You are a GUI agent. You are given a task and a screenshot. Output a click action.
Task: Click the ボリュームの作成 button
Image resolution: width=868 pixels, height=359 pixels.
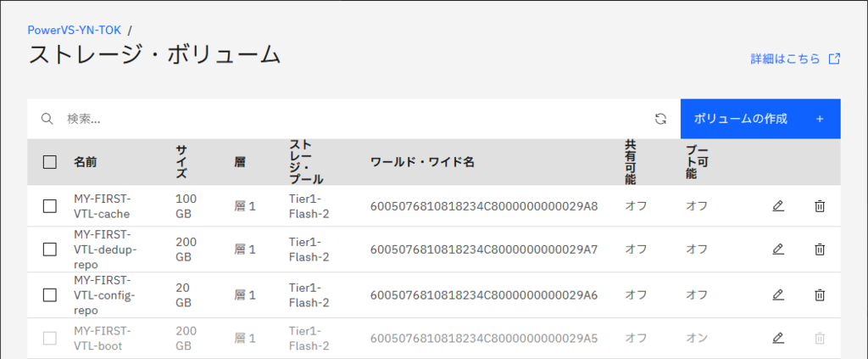pyautogui.click(x=760, y=119)
